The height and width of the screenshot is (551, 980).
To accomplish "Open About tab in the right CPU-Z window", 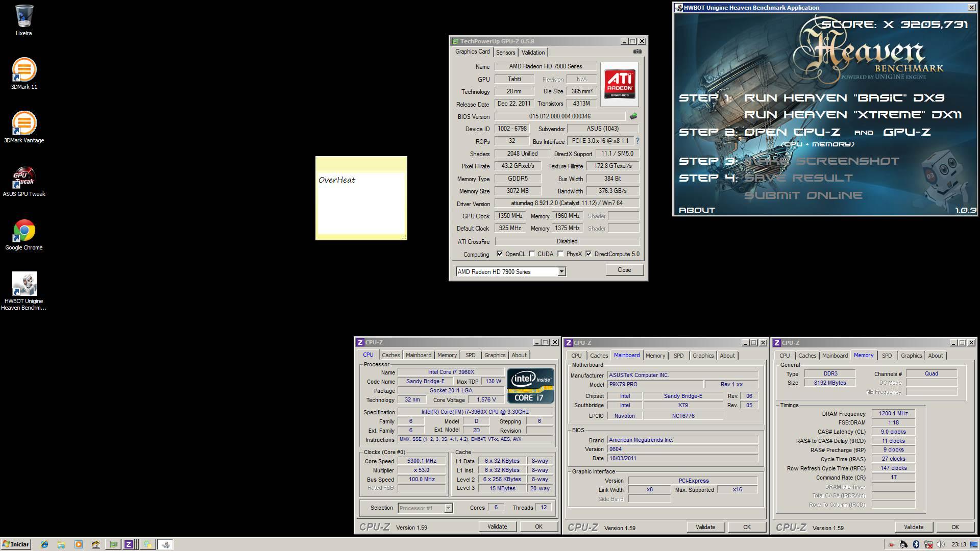I will pos(936,356).
